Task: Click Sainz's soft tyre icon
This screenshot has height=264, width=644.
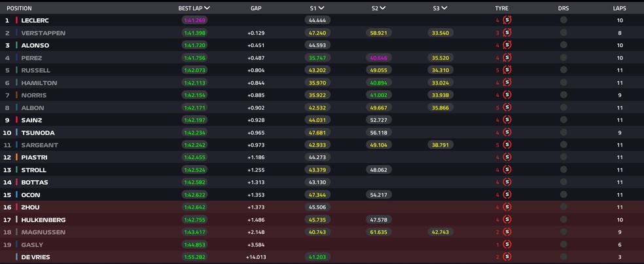Action: pos(507,120)
